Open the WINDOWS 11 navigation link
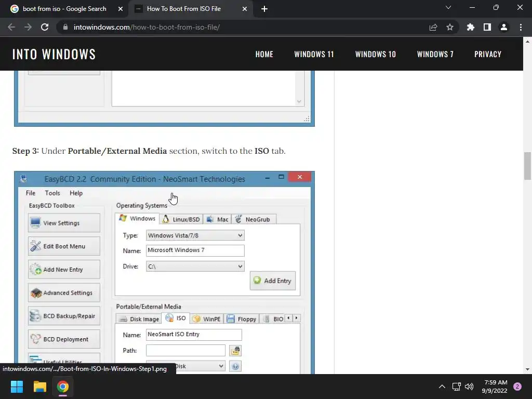Viewport: 532px width, 399px height. (314, 54)
